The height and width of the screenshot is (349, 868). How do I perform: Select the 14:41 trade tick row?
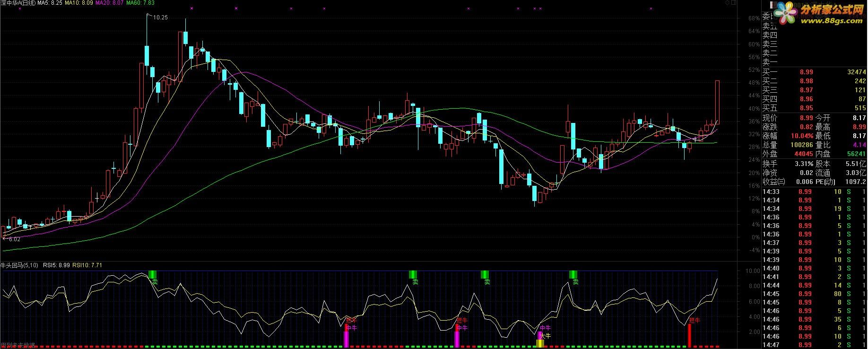[814, 277]
